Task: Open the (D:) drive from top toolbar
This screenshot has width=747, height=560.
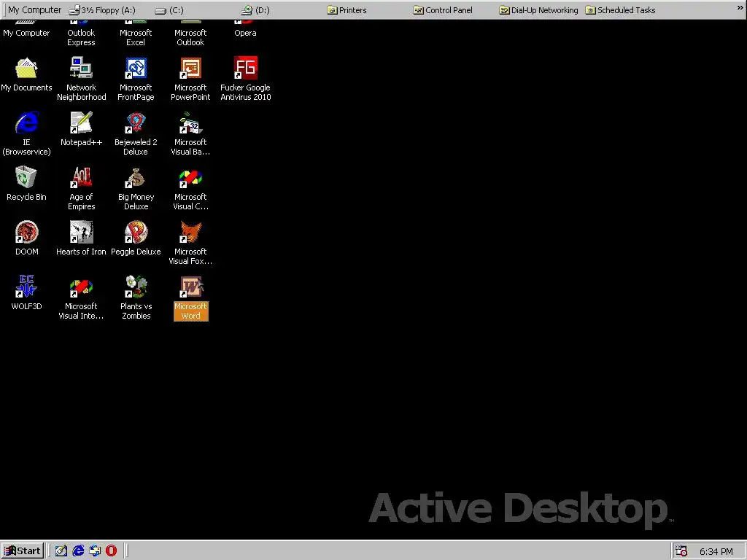Action: coord(255,10)
